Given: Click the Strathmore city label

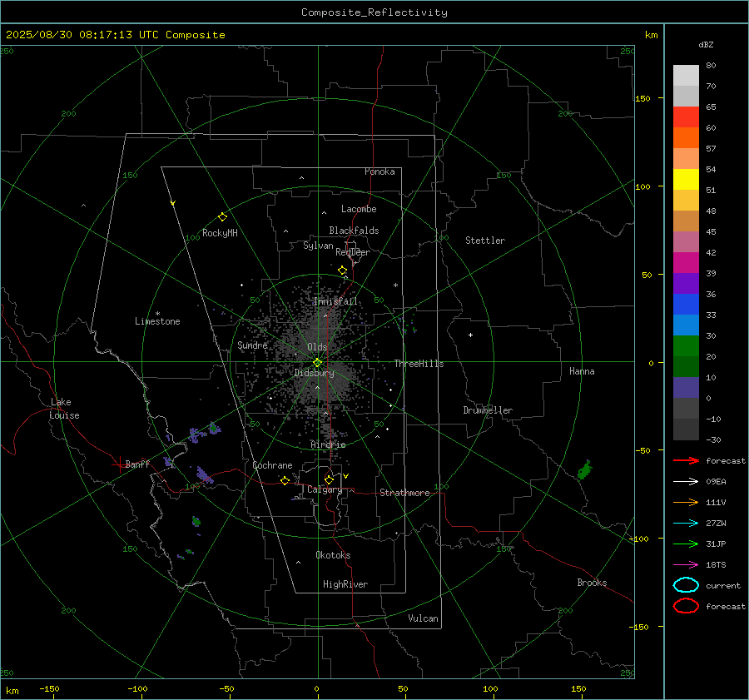Looking at the screenshot, I should point(404,493).
